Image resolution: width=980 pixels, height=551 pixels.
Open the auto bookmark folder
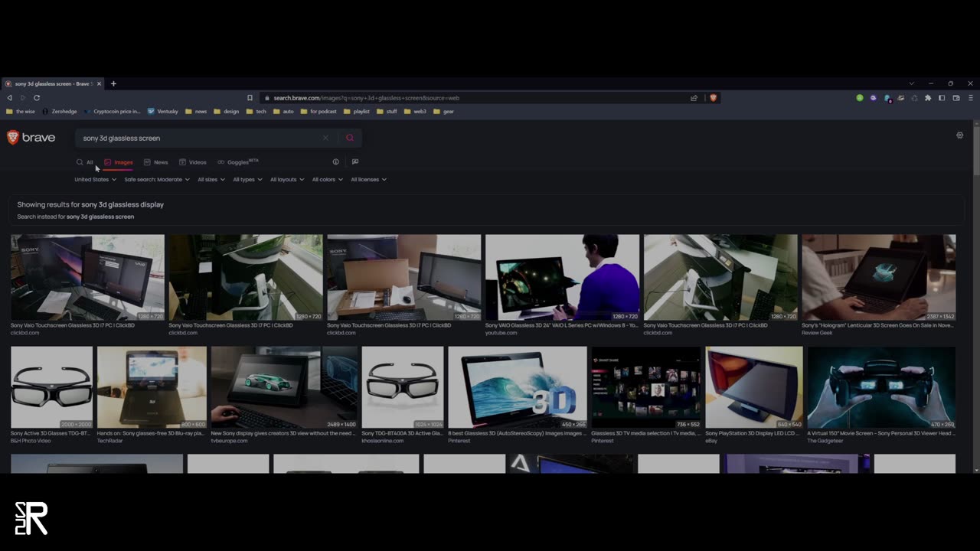pos(283,112)
